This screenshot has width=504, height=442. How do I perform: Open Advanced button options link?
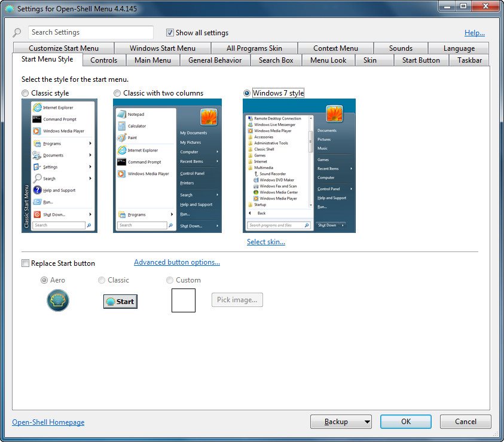(177, 262)
